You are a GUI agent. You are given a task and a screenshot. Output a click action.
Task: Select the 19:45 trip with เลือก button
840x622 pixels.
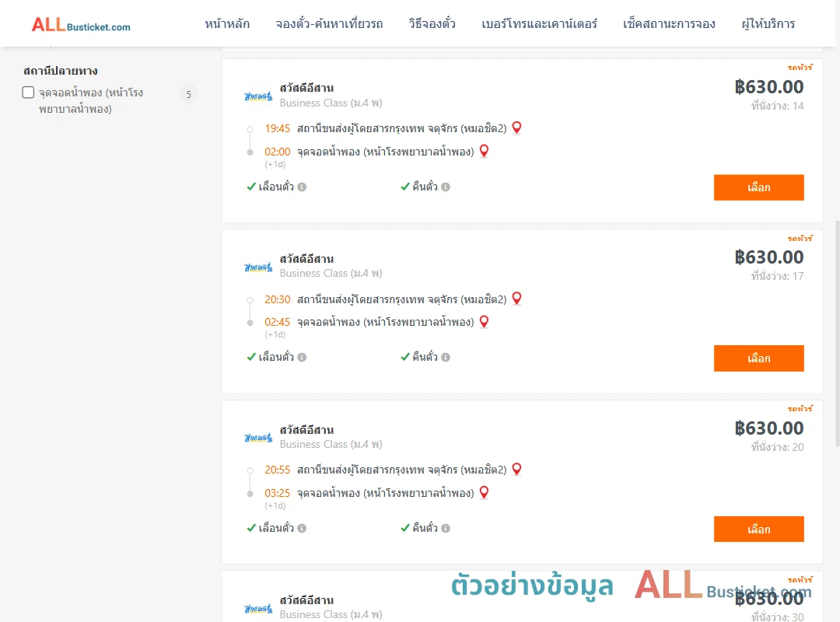pos(758,187)
